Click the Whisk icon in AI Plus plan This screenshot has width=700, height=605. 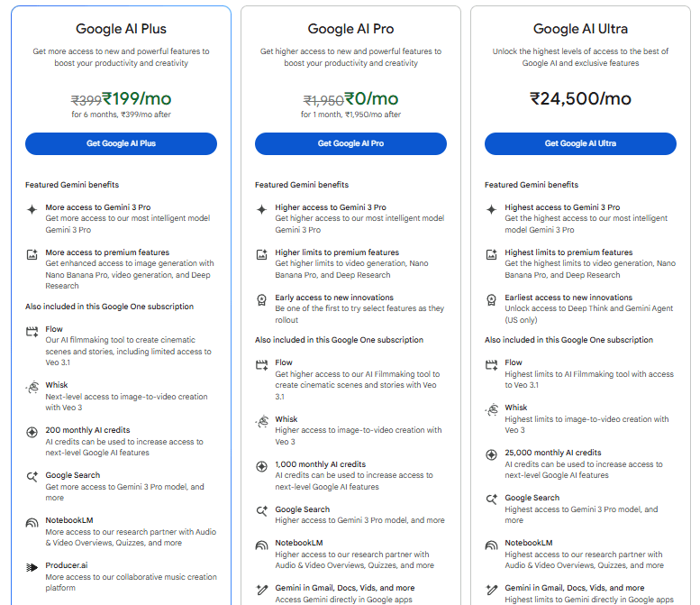point(32,388)
